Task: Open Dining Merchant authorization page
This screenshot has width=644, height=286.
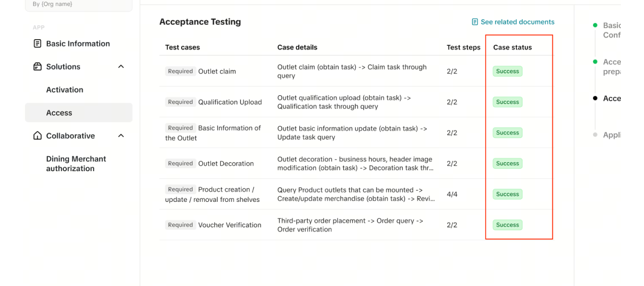Action: 76,164
